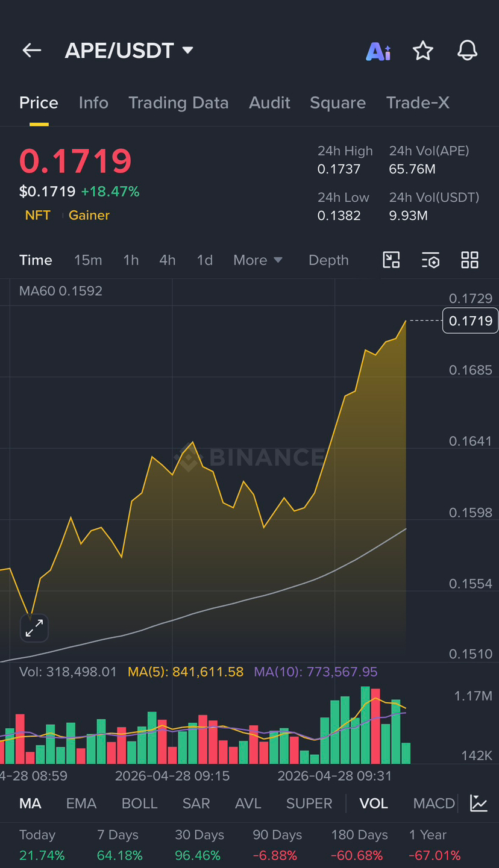This screenshot has width=499, height=868.
Task: Open the Square tab
Action: coord(337,103)
